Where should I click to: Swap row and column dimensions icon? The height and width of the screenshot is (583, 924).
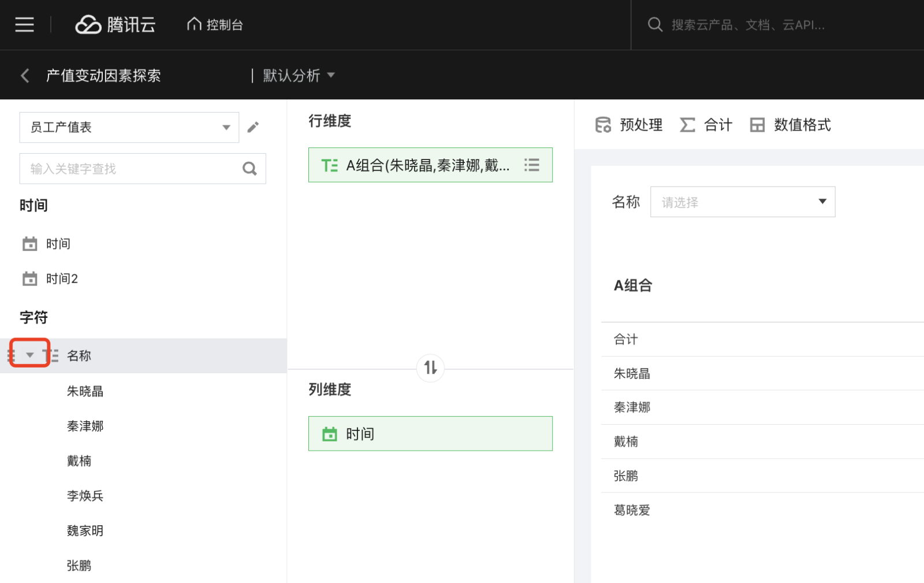pos(430,367)
